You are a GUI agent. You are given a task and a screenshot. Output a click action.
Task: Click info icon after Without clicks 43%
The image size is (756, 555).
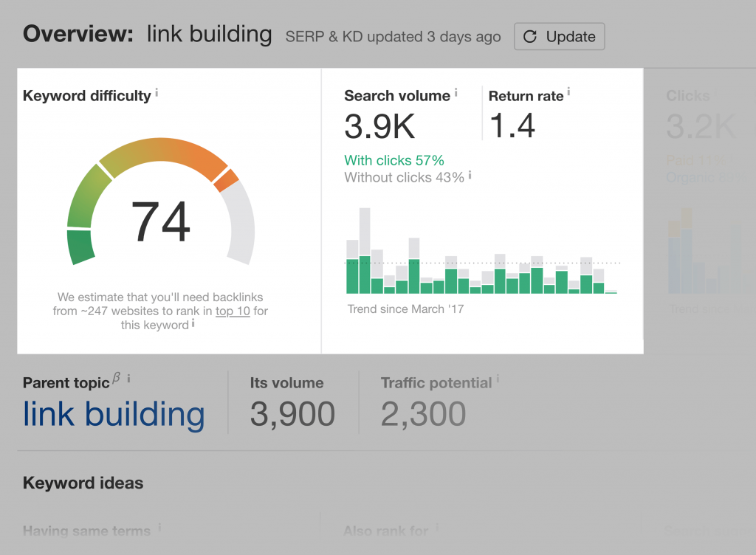[470, 175]
